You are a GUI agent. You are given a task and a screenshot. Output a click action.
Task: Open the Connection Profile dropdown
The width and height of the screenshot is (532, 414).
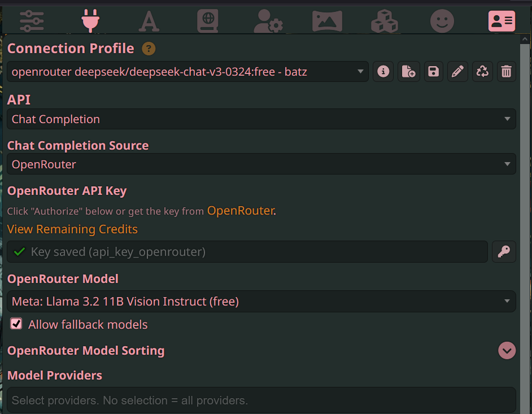pyautogui.click(x=187, y=72)
